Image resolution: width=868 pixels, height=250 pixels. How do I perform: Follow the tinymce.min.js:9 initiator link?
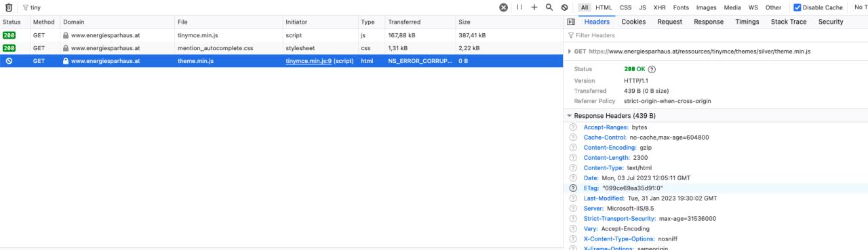tap(309, 61)
